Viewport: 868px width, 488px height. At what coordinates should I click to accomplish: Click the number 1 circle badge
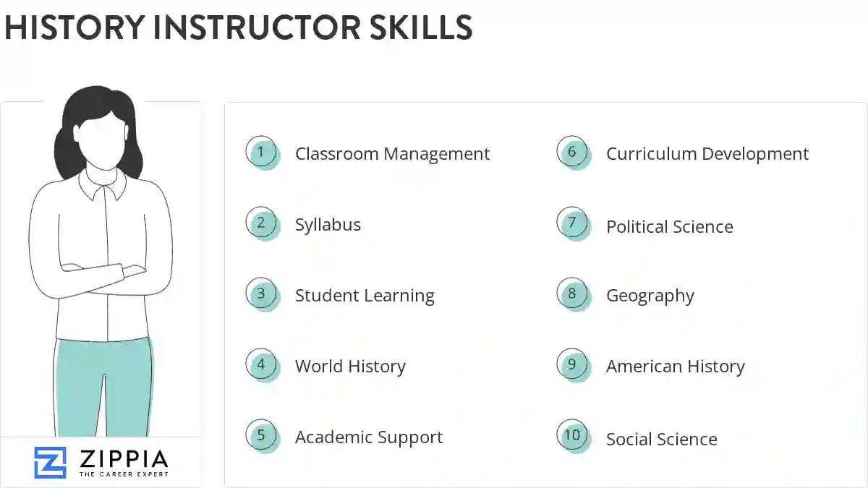point(261,153)
